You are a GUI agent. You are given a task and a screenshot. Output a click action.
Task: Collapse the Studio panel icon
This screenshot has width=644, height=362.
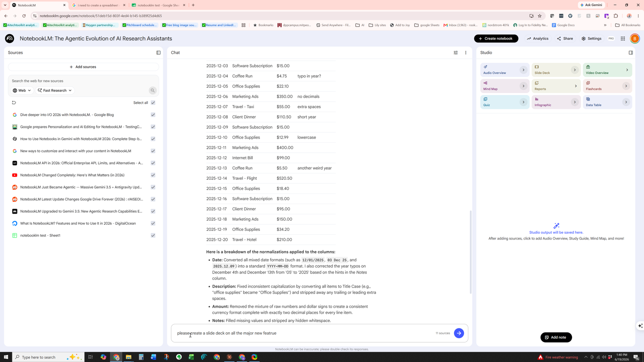pyautogui.click(x=631, y=53)
